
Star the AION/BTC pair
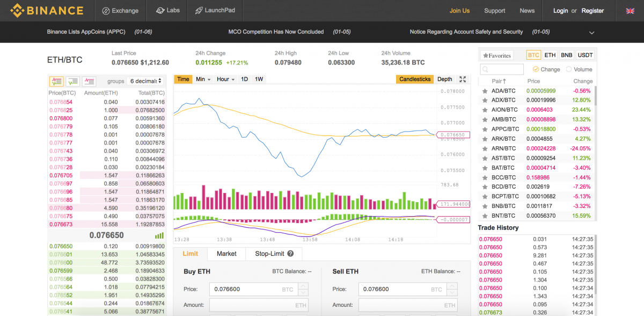pyautogui.click(x=485, y=110)
